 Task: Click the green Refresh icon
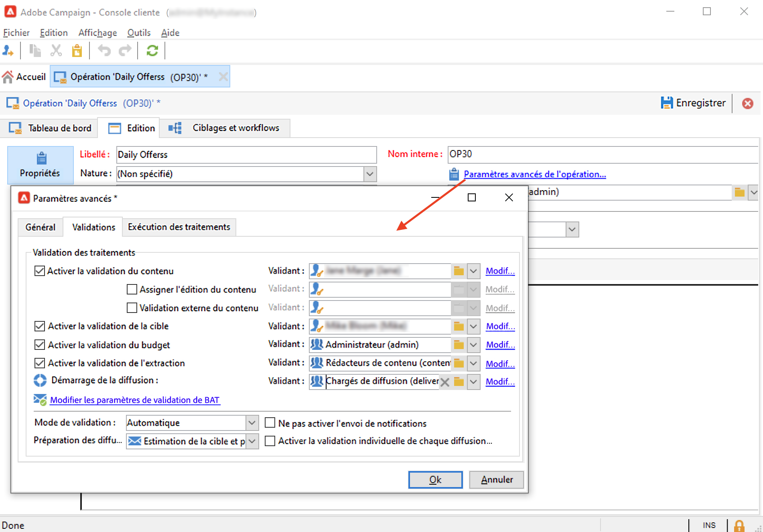pos(152,51)
